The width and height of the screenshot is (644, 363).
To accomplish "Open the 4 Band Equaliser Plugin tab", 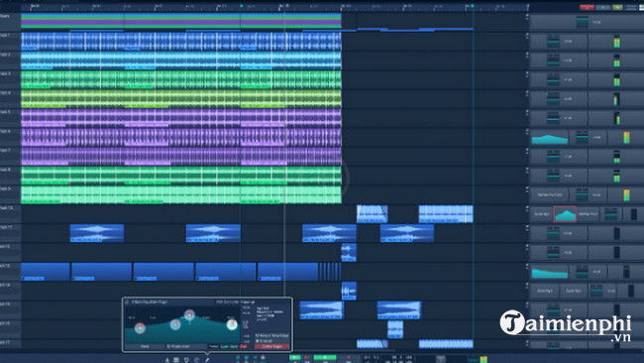I will click(150, 302).
